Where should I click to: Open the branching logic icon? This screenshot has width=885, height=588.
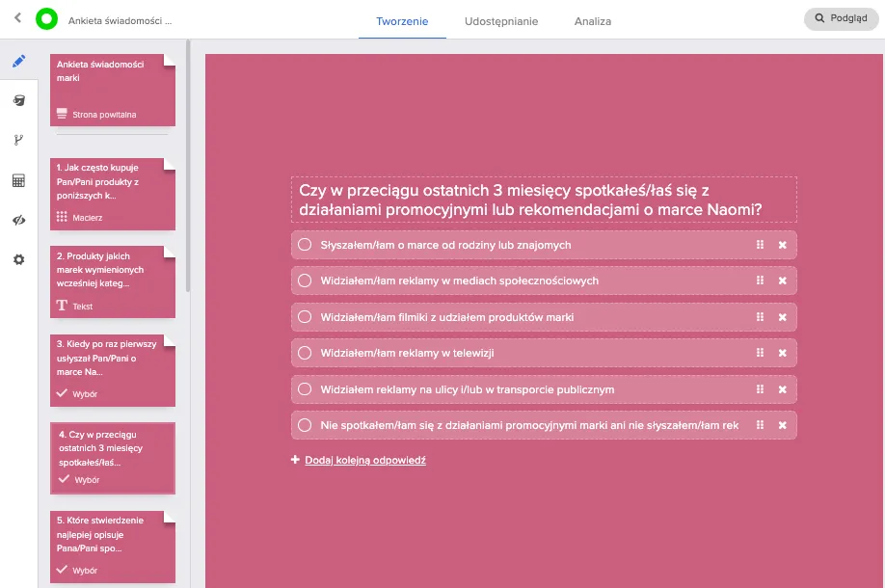tap(18, 140)
